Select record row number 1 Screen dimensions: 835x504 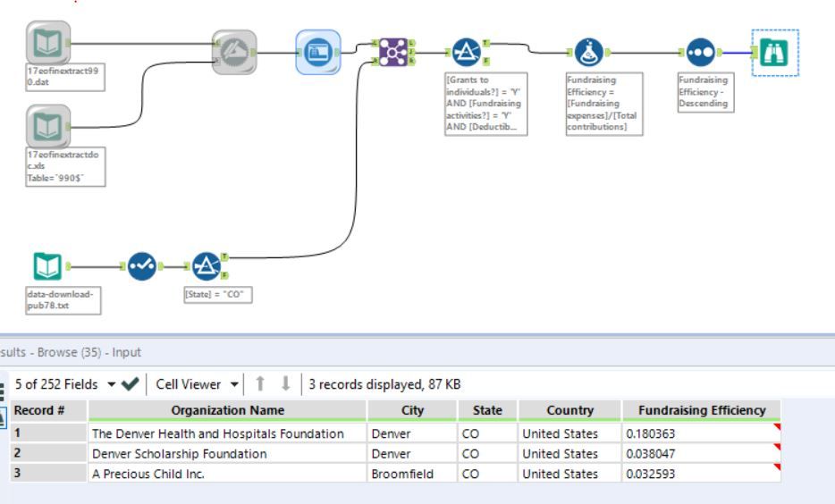tap(48, 433)
